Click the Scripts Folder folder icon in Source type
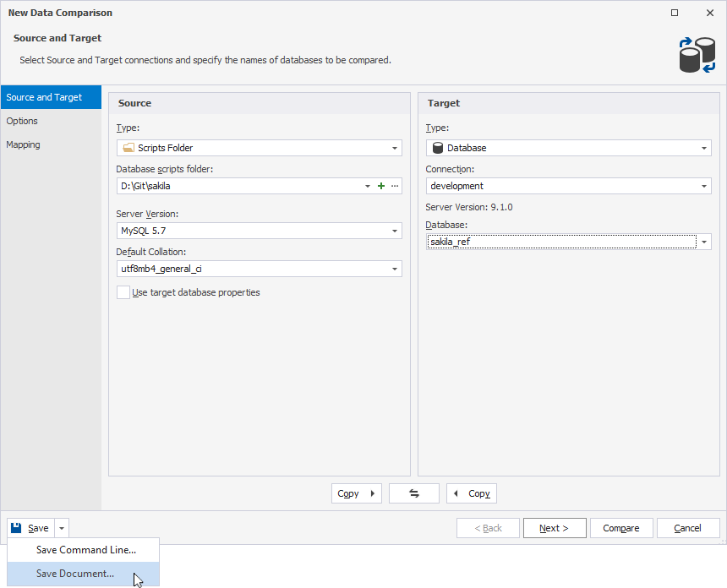This screenshot has width=727, height=588. [x=128, y=147]
